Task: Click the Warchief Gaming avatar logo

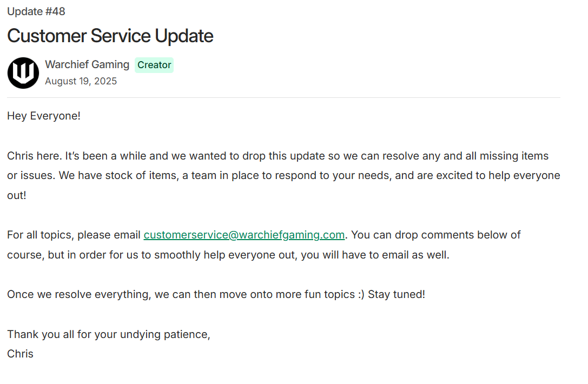Action: pos(23,73)
